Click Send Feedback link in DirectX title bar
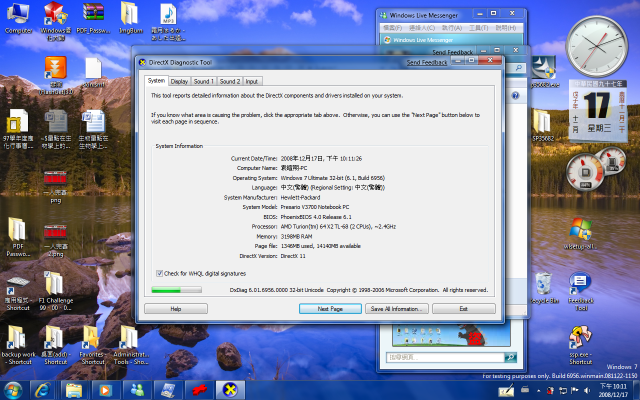Viewport: 640px width, 400px height. pos(427,62)
